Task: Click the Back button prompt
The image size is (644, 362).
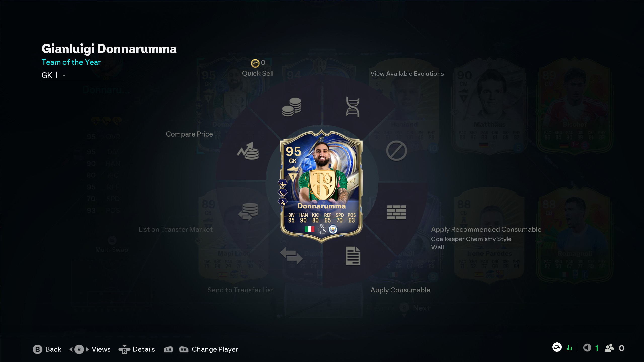Action: pos(47,349)
